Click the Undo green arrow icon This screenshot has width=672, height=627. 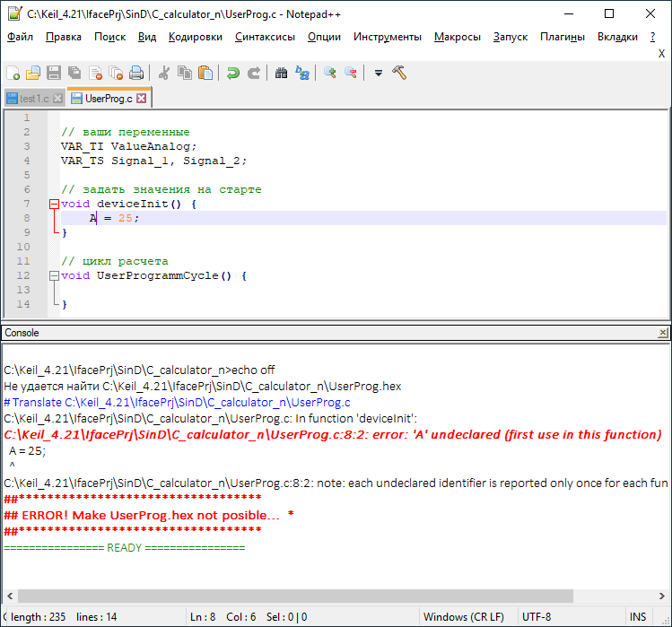233,74
